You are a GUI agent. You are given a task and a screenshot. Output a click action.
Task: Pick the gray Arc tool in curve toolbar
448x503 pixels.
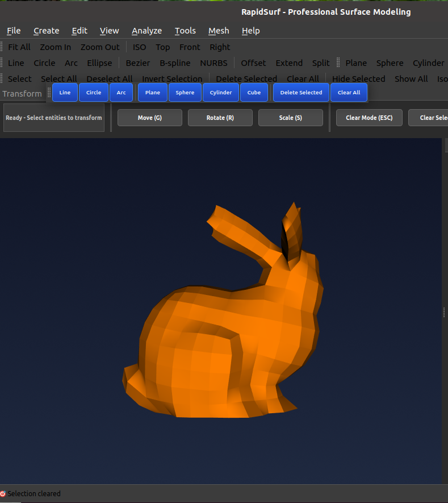point(71,63)
